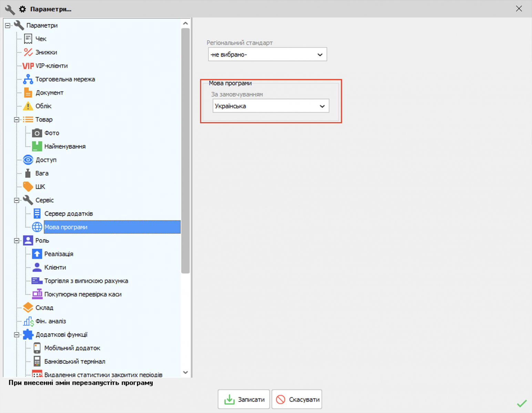This screenshot has height=413, width=532.
Task: Open the Банківський термінал settings item
Action: [x=74, y=361]
